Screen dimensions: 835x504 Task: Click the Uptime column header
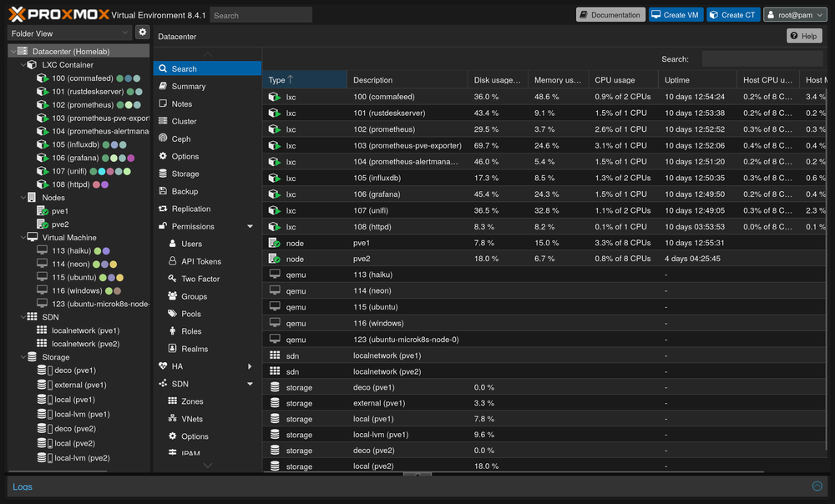pos(697,80)
